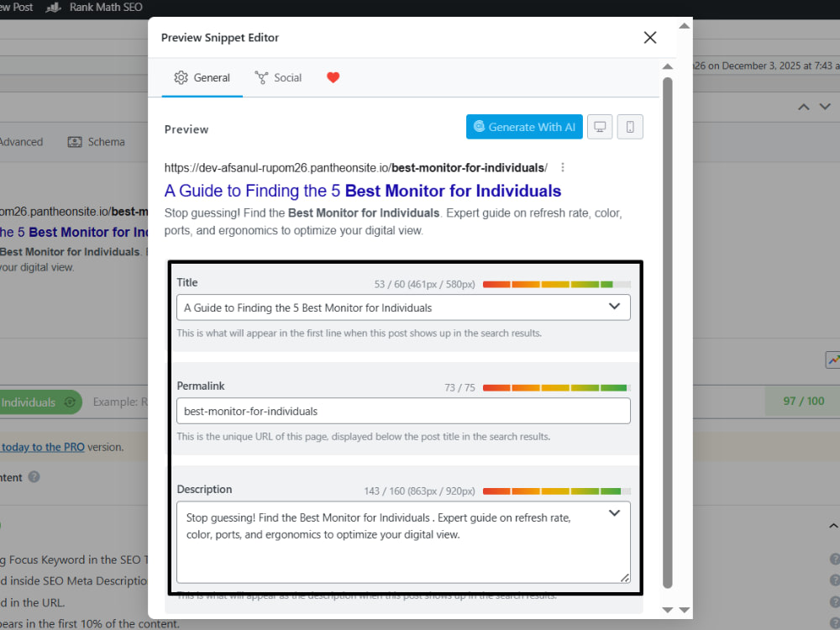This screenshot has width=840, height=630.
Task: Click the outer scrollbar up arrow
Action: click(684, 26)
